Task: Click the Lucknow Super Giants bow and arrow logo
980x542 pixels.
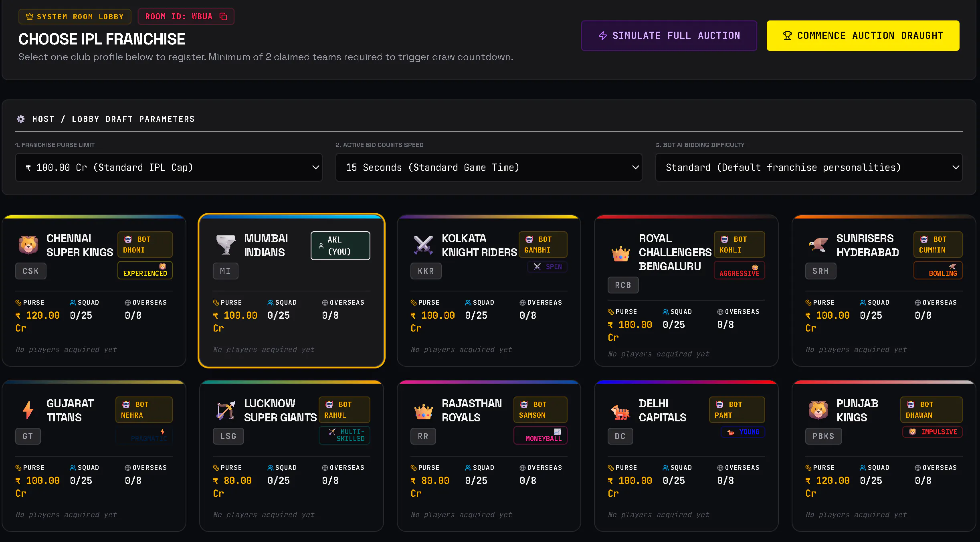Action: [x=226, y=410]
